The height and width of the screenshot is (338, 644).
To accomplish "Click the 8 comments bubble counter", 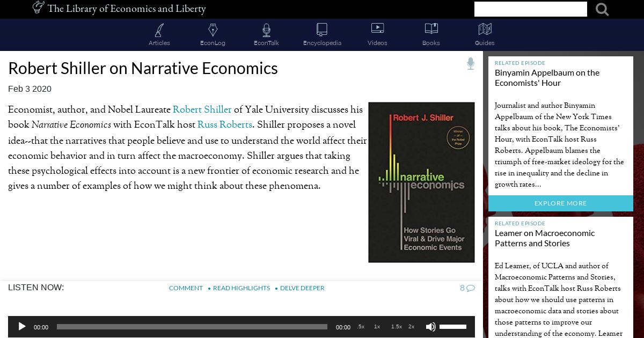I will click(x=467, y=288).
